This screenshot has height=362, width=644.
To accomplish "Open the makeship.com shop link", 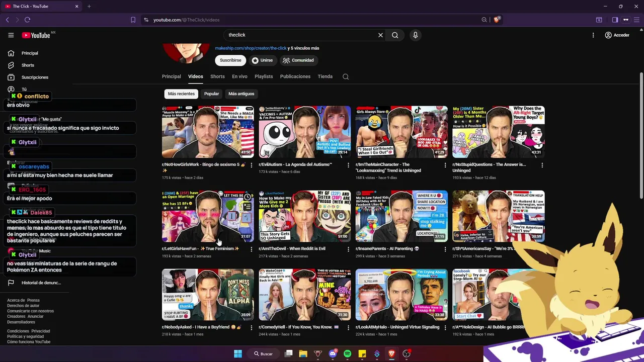I will (x=251, y=48).
